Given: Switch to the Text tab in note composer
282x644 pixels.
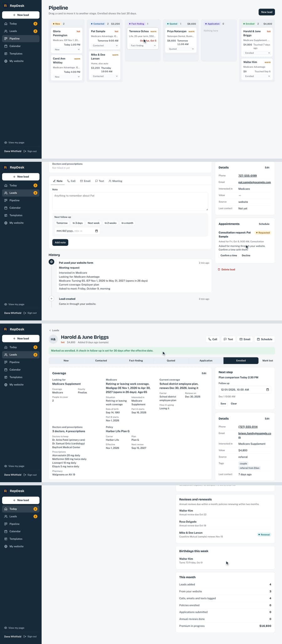Looking at the screenshot, I should (100, 181).
